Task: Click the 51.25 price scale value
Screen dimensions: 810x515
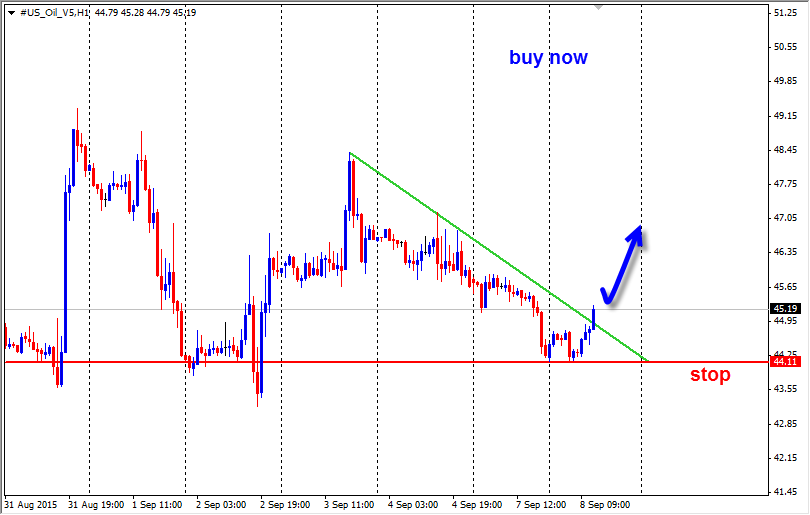Action: (785, 13)
